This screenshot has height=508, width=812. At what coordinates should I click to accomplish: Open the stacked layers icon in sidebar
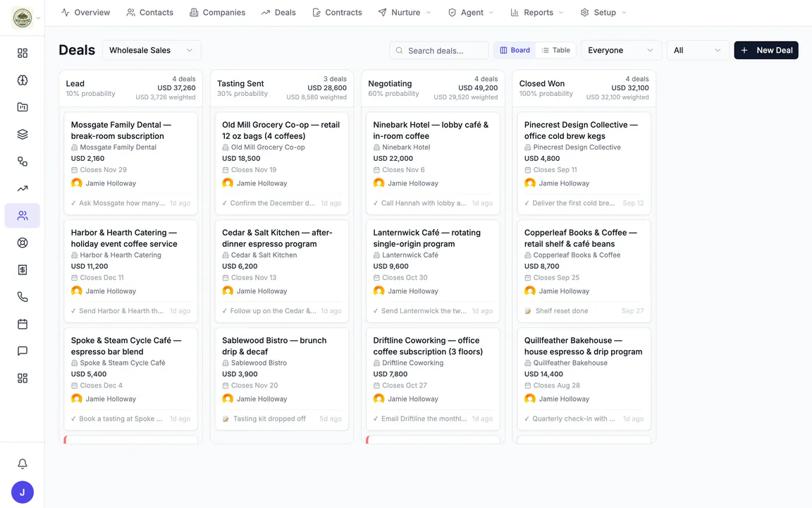(x=23, y=134)
